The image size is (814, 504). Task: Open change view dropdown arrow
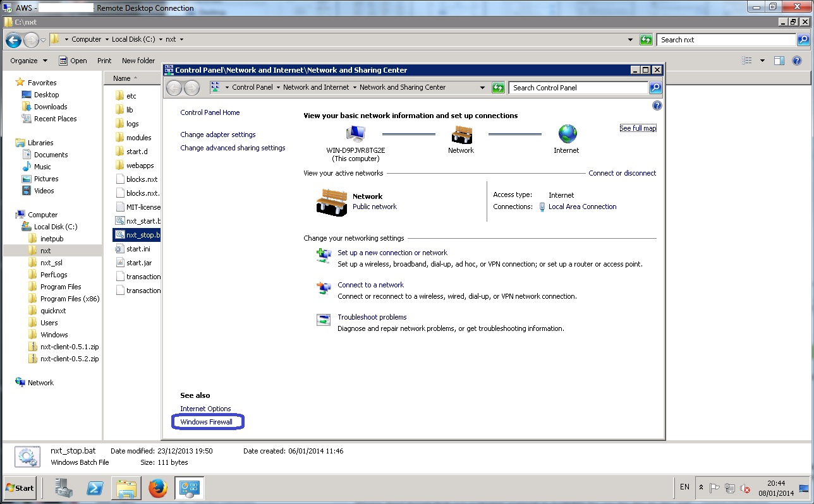tap(762, 61)
